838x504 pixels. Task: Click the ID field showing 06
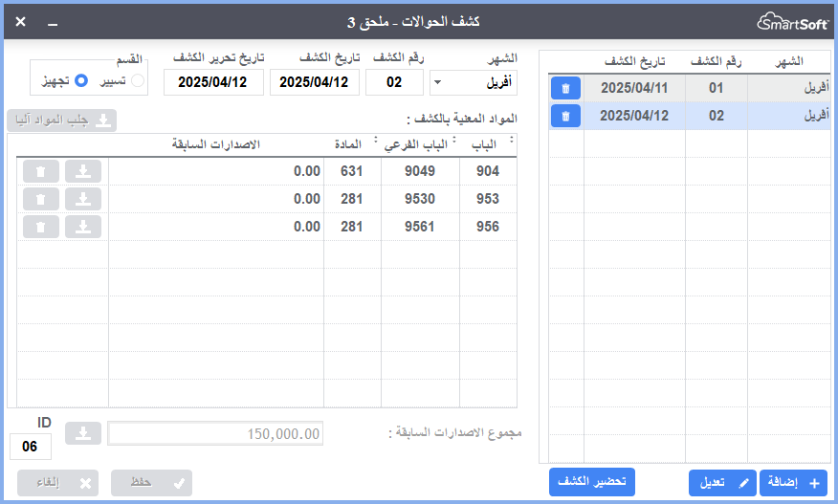pos(31,446)
